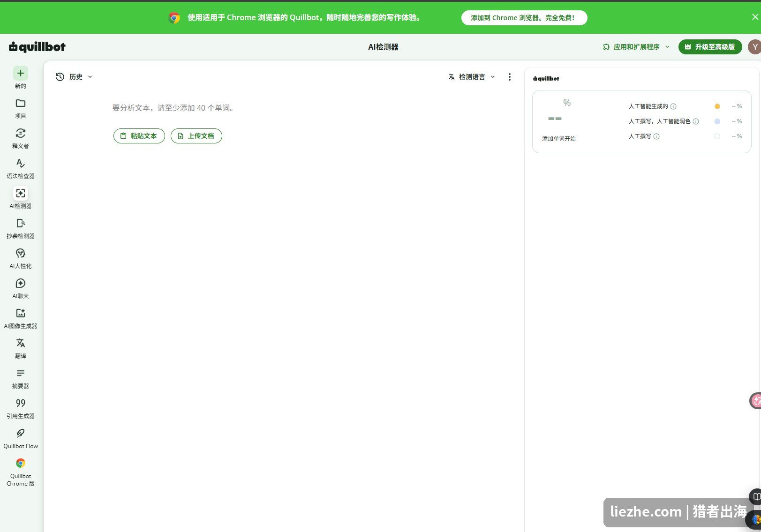
Task: Open the user avatar Y profile
Action: coord(754,47)
